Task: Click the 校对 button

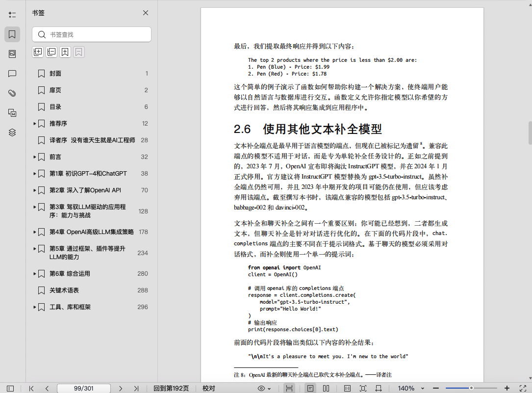Action: [209, 388]
